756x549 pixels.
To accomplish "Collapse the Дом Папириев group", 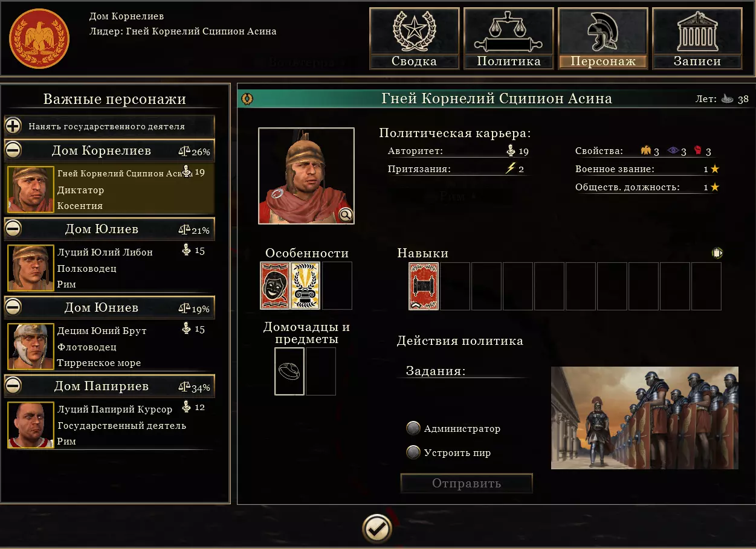I will click(13, 385).
